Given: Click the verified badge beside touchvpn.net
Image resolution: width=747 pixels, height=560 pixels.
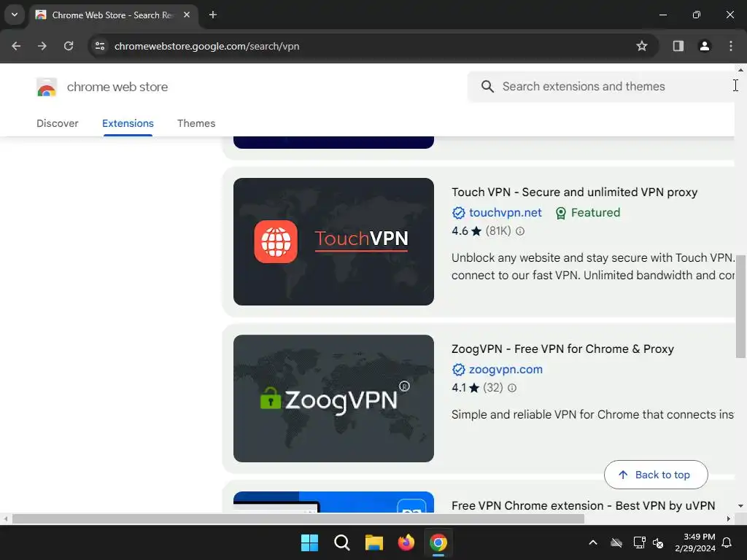Looking at the screenshot, I should point(458,213).
